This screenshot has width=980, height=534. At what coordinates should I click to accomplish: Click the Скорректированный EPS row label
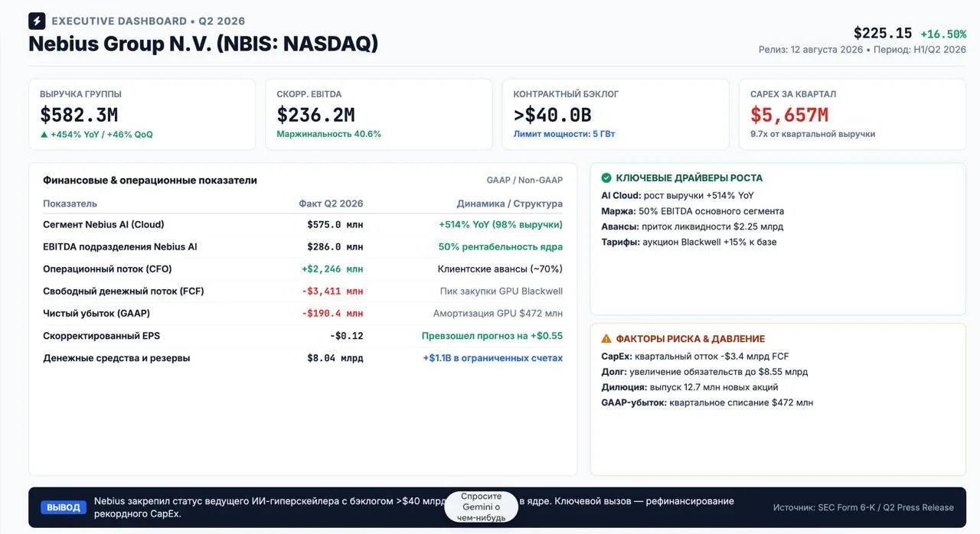[x=101, y=336]
